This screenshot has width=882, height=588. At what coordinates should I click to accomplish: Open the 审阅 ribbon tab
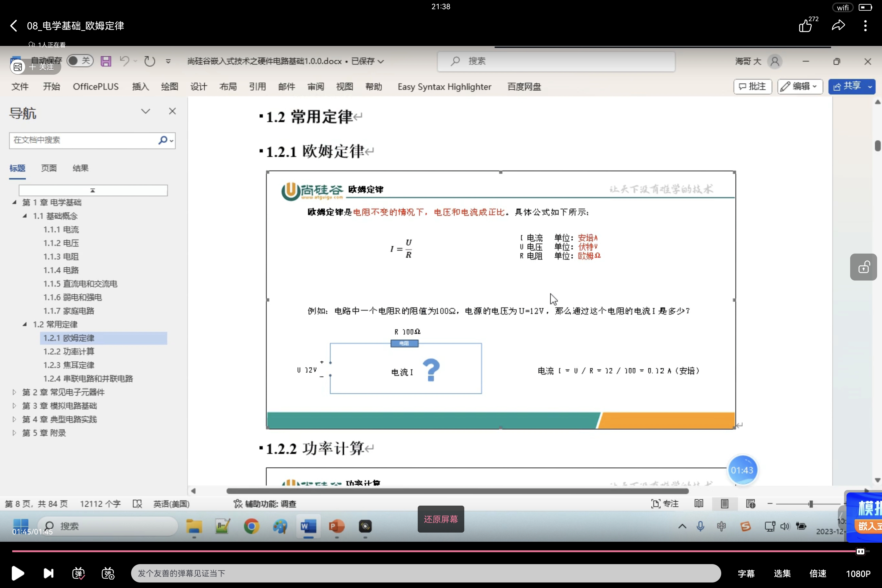[x=316, y=87]
